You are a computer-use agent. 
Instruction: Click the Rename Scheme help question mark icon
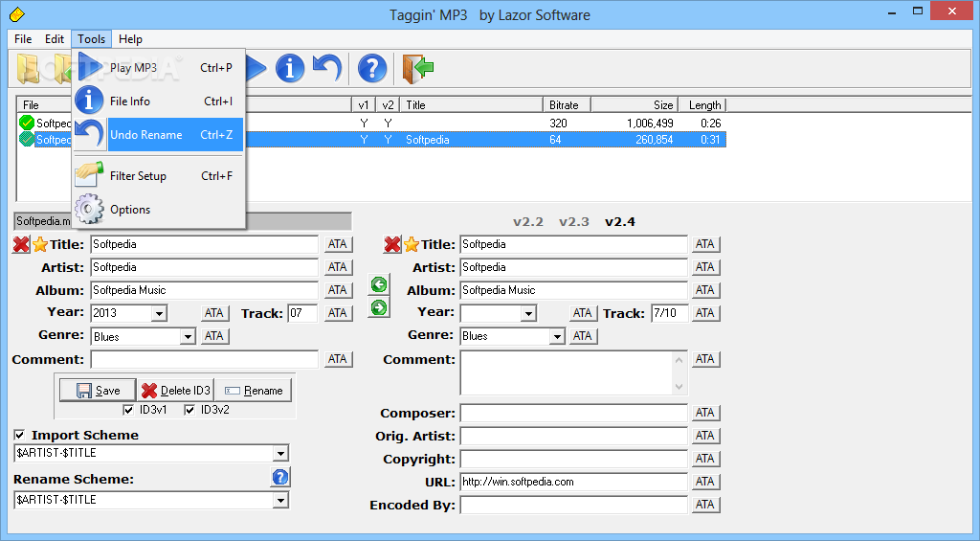click(280, 477)
